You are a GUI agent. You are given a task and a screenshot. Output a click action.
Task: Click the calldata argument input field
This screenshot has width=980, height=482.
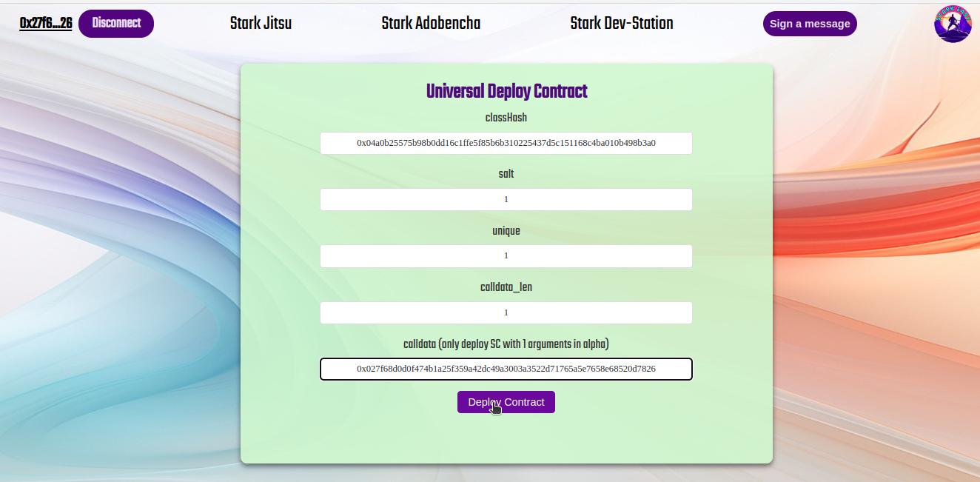(x=506, y=369)
